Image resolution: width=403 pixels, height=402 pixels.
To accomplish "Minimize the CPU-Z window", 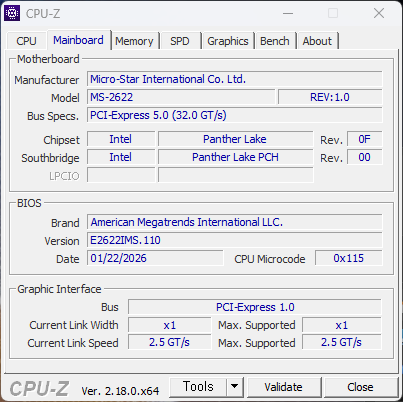I will click(288, 14).
